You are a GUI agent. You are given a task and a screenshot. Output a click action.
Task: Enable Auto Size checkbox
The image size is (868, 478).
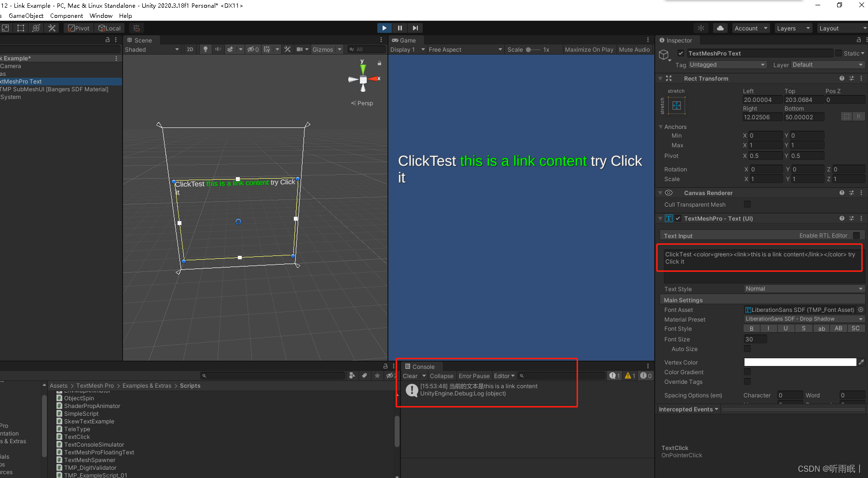pos(747,349)
